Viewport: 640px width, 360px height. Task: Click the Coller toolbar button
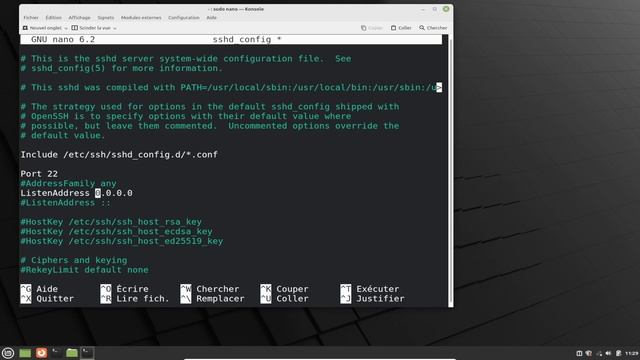point(401,28)
